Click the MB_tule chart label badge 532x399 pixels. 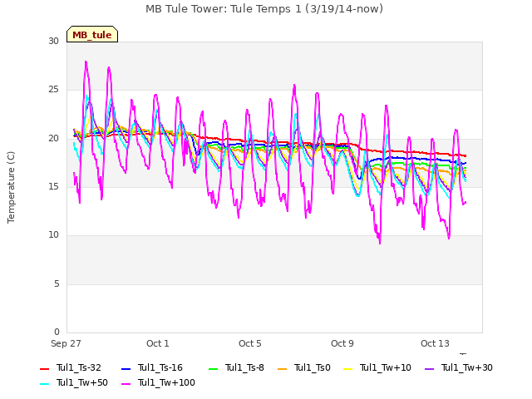click(92, 34)
